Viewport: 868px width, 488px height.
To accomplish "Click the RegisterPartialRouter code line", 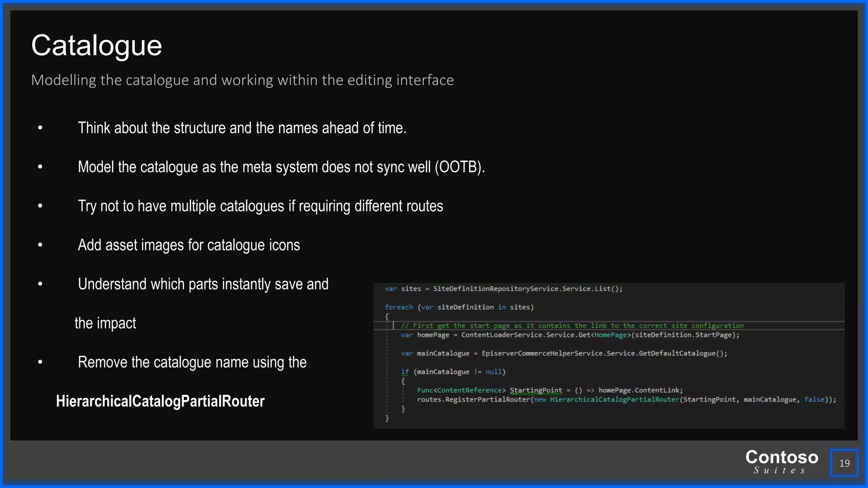I will [x=626, y=399].
